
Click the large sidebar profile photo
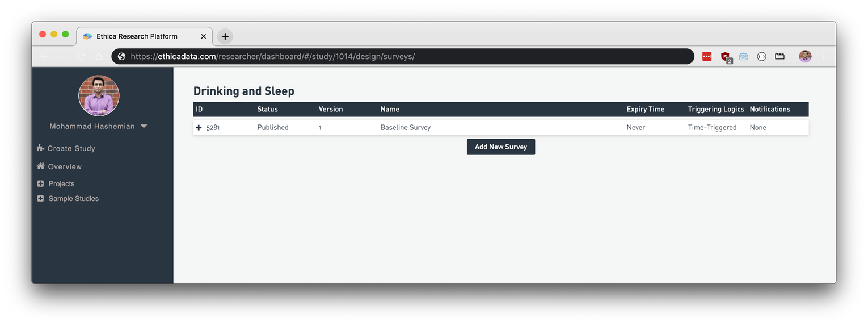[99, 95]
